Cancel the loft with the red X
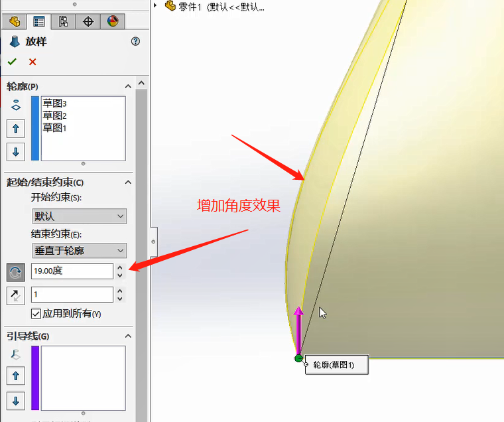 [x=32, y=62]
